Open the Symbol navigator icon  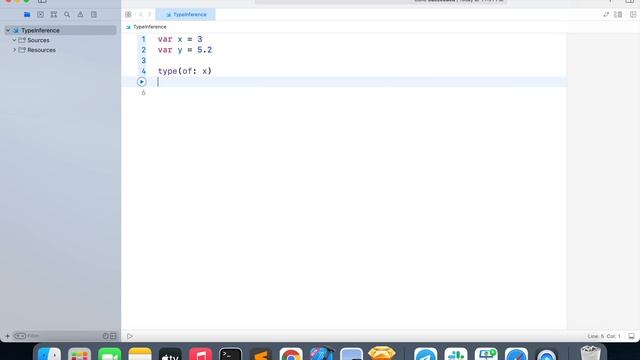tap(53, 15)
